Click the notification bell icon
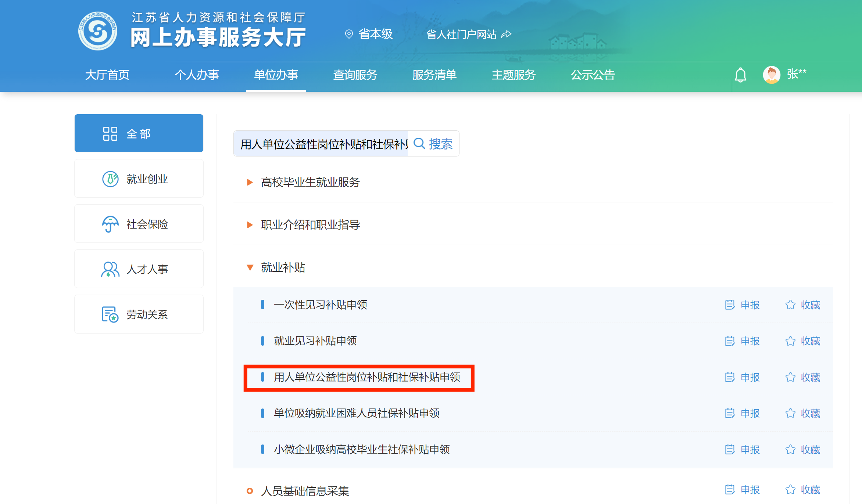This screenshot has width=862, height=504. point(740,75)
